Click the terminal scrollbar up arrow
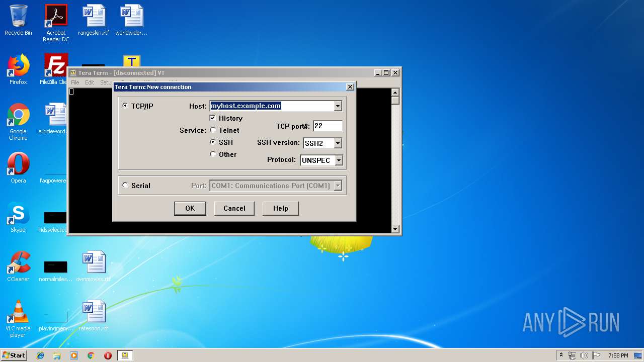 pos(395,93)
